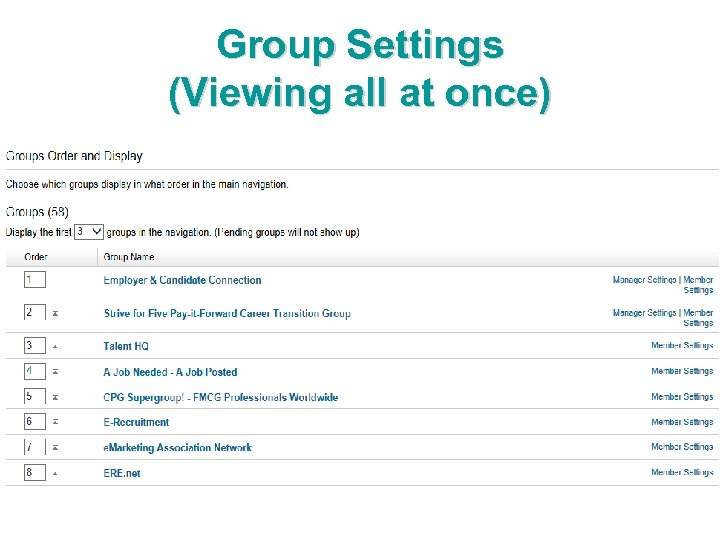Screen dimensions: 720x540
Task: Click the up arrow icon beside ERE.net
Action: coord(55,473)
